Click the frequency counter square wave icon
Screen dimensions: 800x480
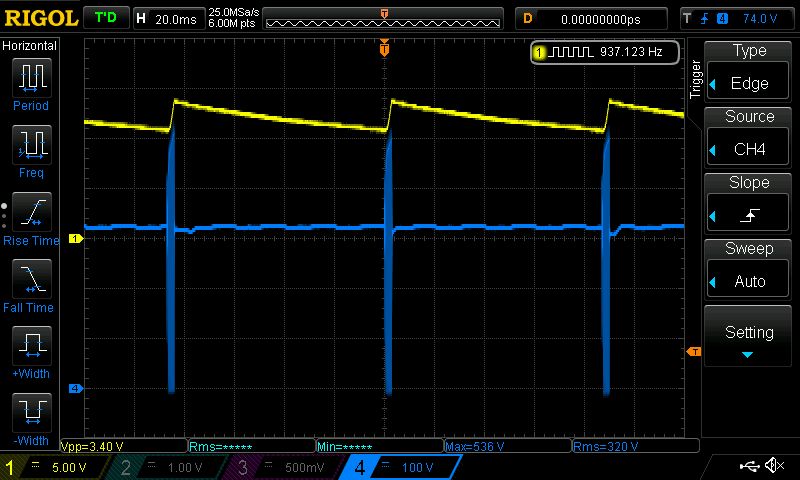(x=571, y=52)
